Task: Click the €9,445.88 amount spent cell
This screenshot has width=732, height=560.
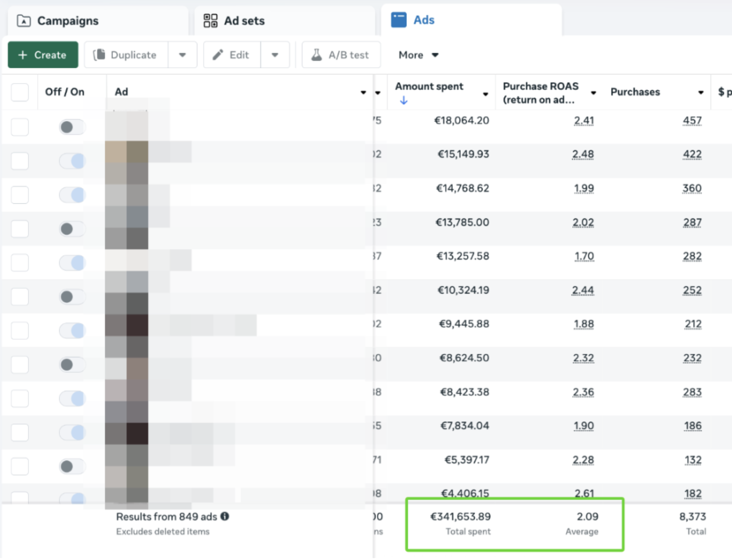Action: 464,324
